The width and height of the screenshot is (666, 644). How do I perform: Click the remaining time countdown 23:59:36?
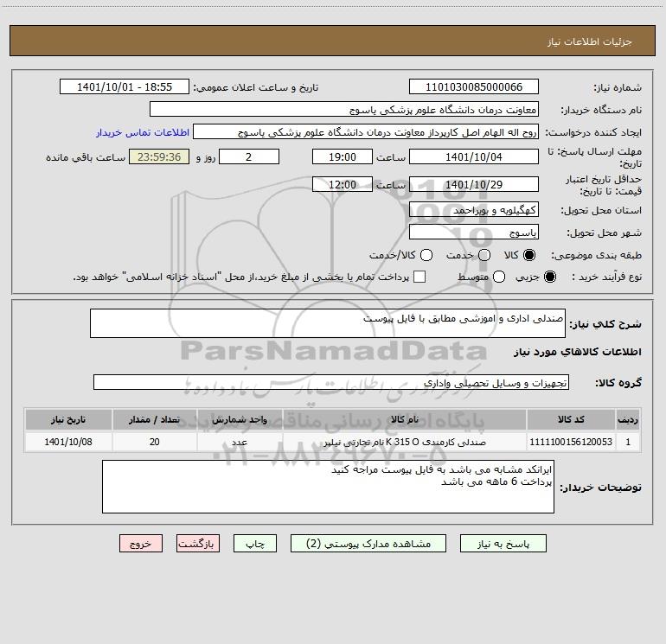point(159,156)
